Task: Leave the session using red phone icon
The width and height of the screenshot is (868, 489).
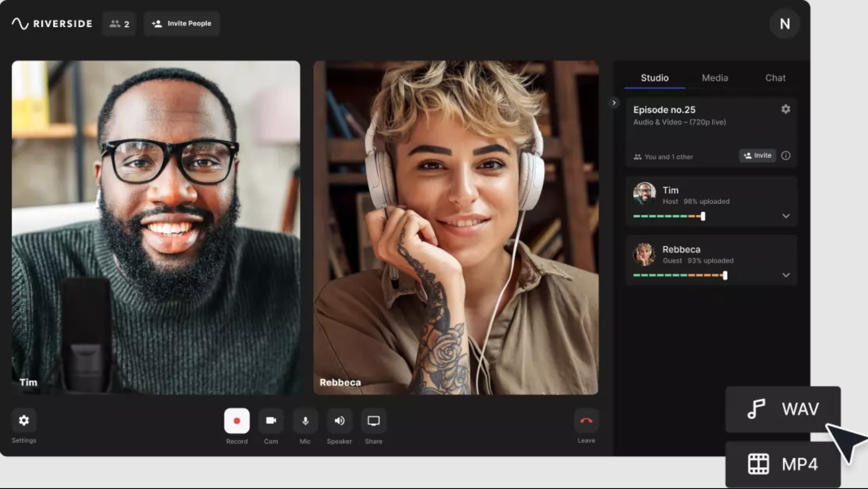Action: coord(586,421)
